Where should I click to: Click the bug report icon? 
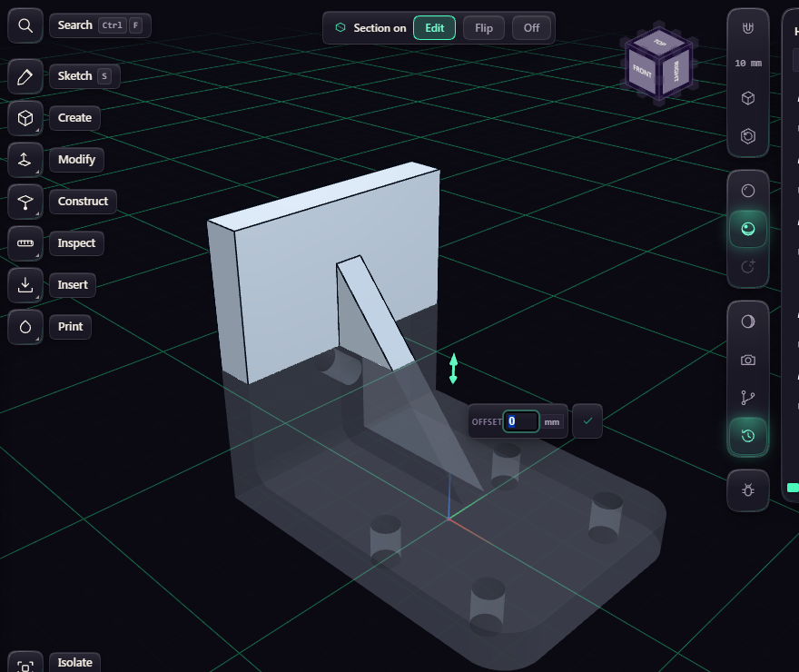pyautogui.click(x=747, y=490)
